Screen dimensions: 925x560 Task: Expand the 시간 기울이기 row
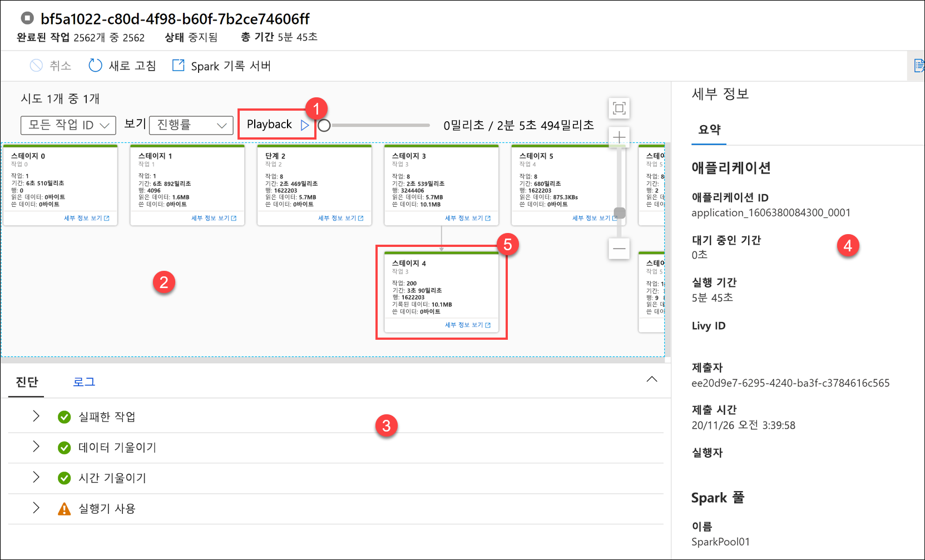click(x=36, y=477)
